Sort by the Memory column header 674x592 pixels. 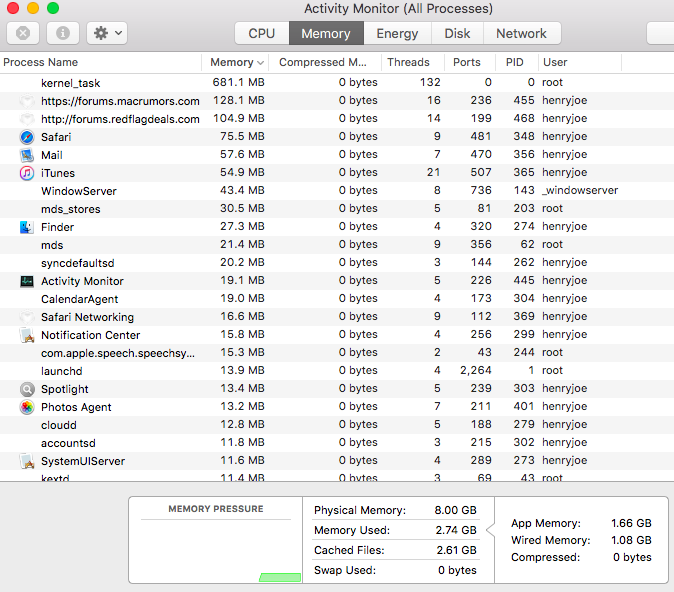pos(235,62)
